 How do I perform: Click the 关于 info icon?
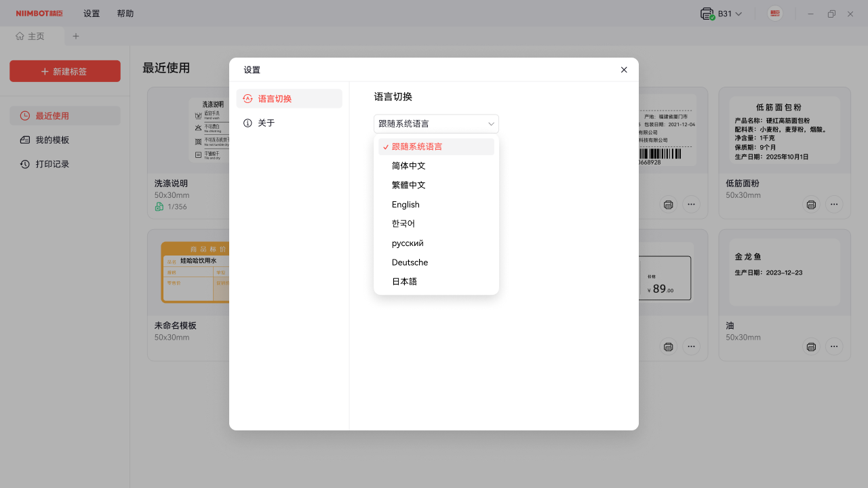pyautogui.click(x=248, y=123)
